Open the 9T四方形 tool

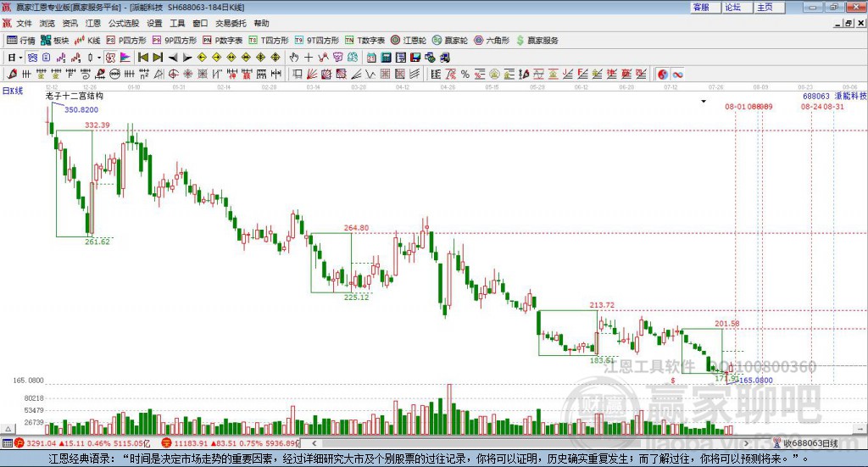(x=317, y=41)
